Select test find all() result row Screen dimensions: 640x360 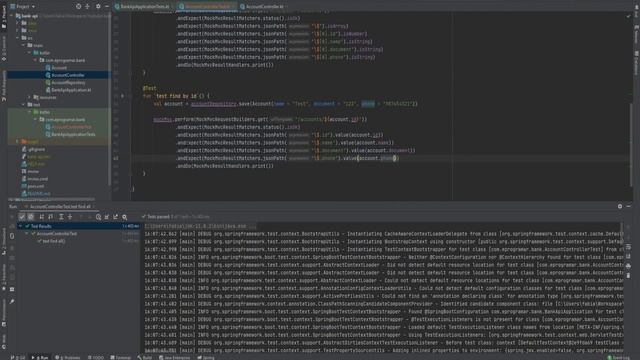coord(78,241)
